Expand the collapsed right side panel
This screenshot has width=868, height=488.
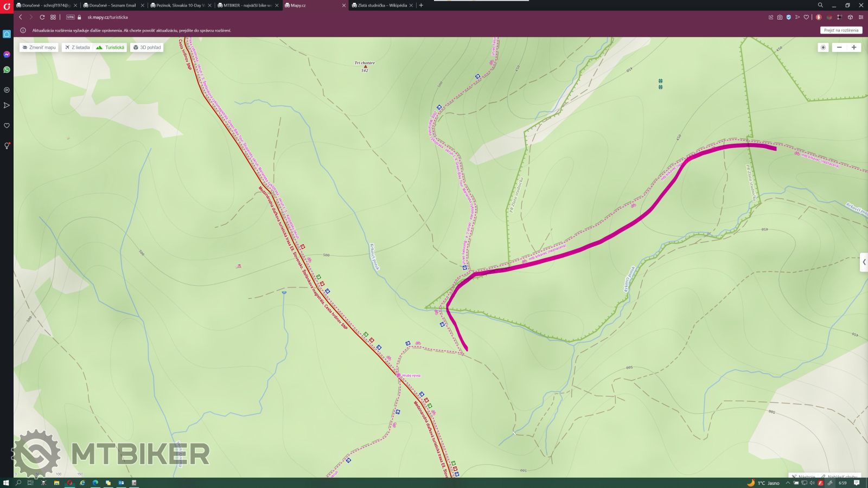864,262
